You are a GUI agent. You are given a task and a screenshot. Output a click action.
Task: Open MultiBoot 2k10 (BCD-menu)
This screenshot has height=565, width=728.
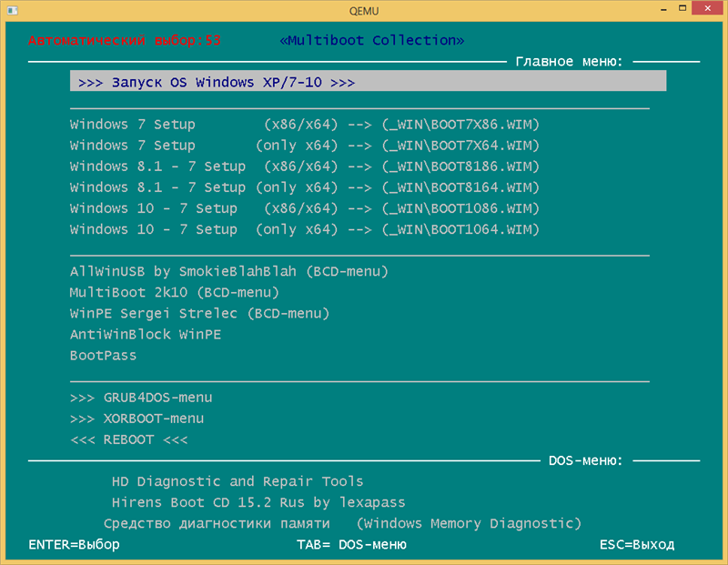tap(174, 292)
